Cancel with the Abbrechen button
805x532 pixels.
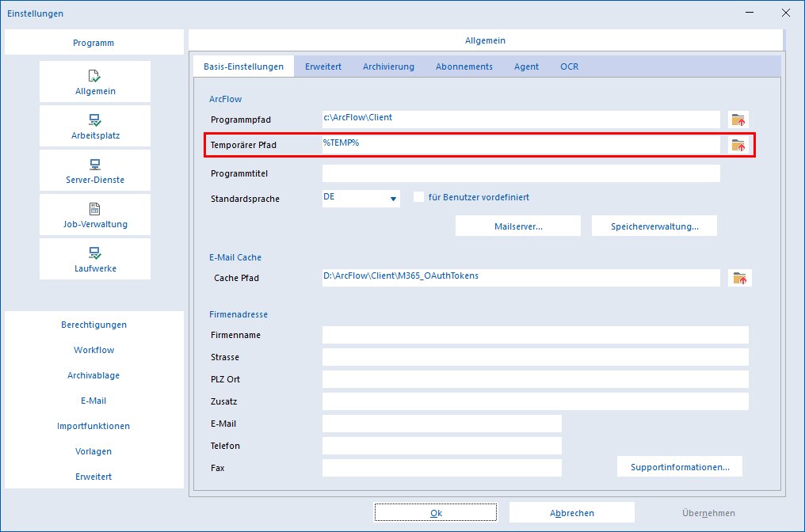(x=572, y=512)
